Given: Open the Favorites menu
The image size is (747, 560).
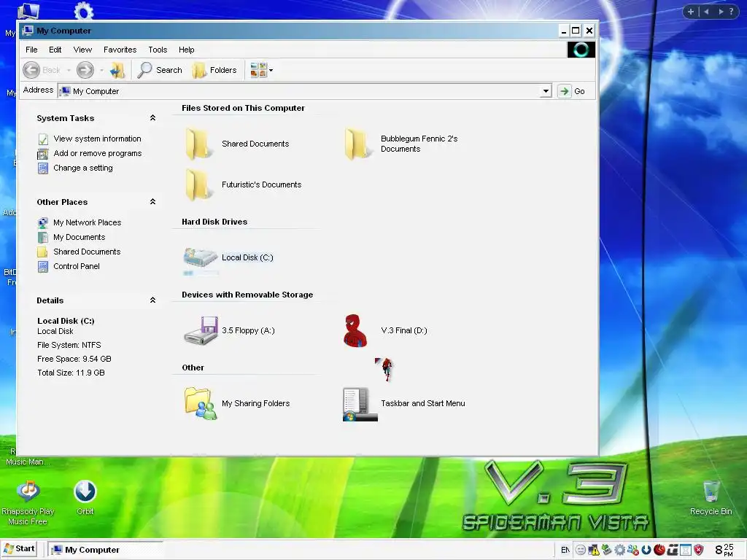Looking at the screenshot, I should (120, 50).
